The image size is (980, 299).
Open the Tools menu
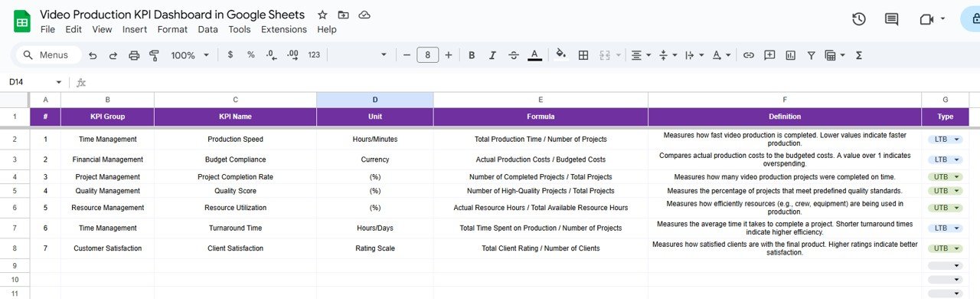tap(240, 29)
